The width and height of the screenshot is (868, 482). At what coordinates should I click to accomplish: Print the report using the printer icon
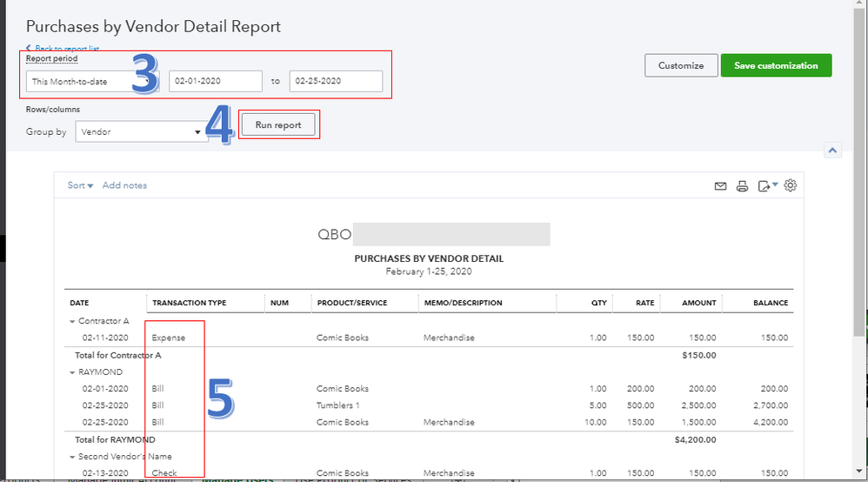[742, 186]
